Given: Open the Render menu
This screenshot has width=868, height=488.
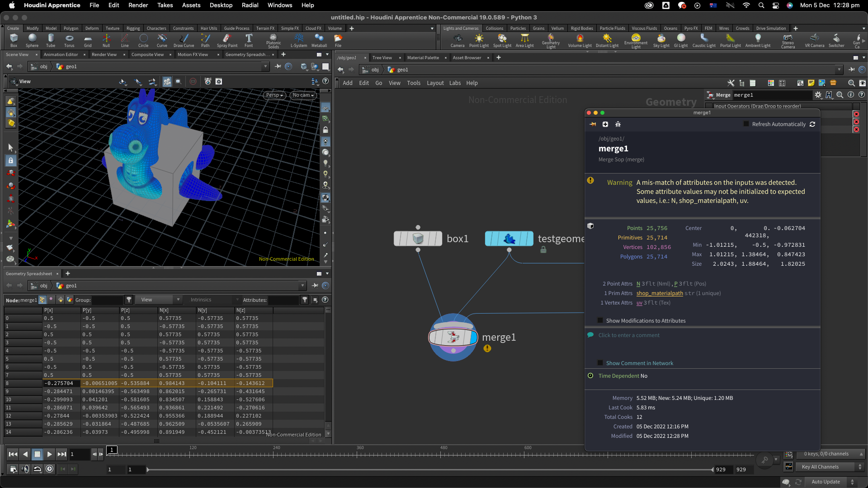Looking at the screenshot, I should click(138, 5).
